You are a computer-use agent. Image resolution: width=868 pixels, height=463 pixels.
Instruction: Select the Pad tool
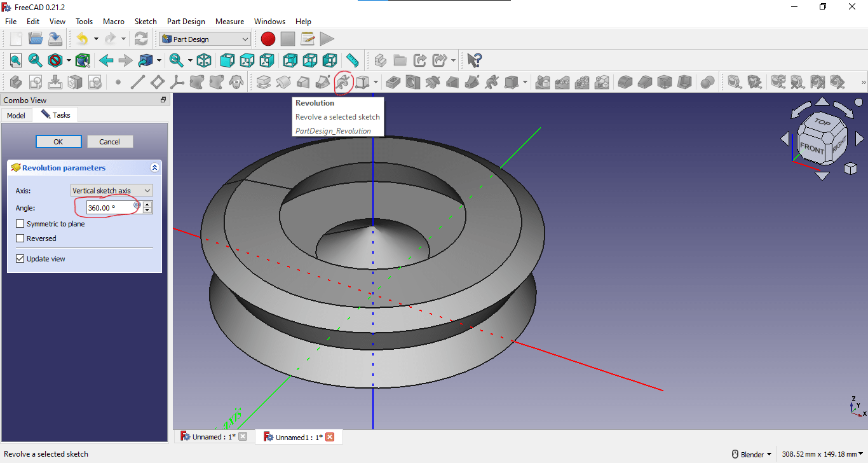264,82
